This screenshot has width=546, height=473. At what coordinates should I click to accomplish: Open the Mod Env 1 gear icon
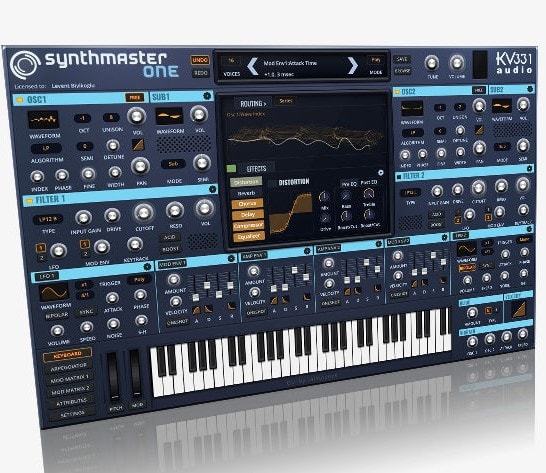[x=231, y=258]
